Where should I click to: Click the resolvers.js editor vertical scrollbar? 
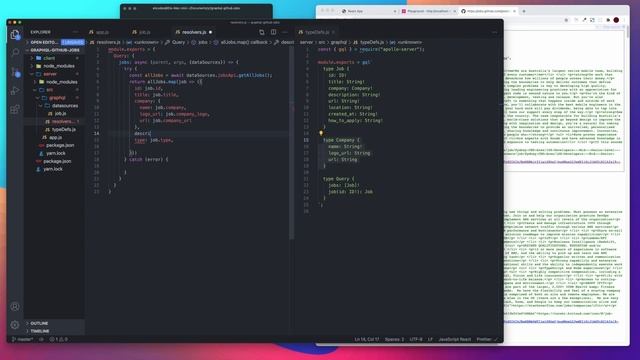click(291, 143)
